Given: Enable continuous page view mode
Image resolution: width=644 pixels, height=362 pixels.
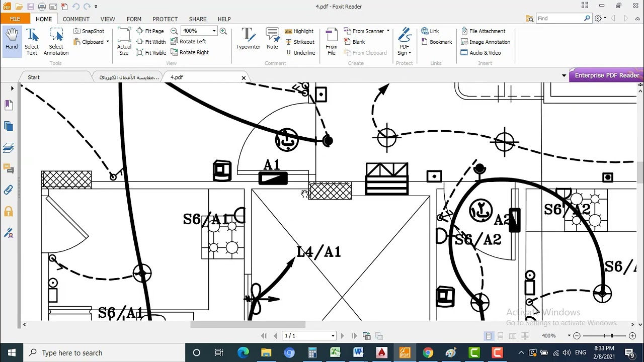Looking at the screenshot, I should [x=500, y=336].
